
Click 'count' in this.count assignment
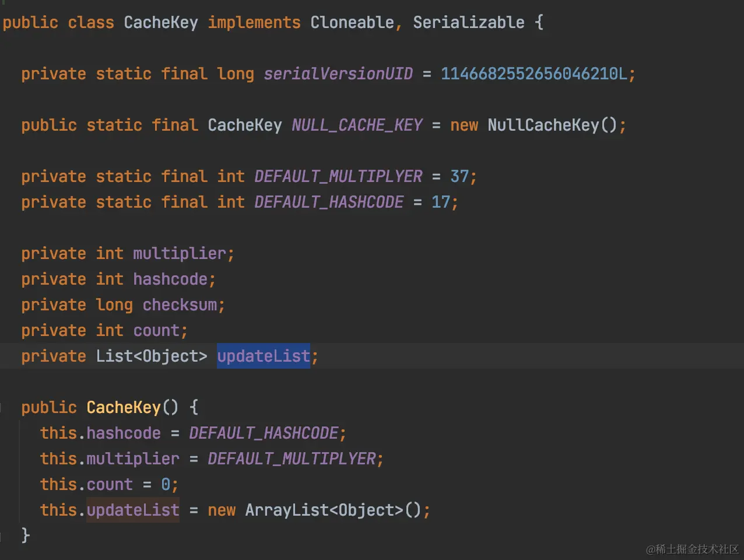click(110, 485)
